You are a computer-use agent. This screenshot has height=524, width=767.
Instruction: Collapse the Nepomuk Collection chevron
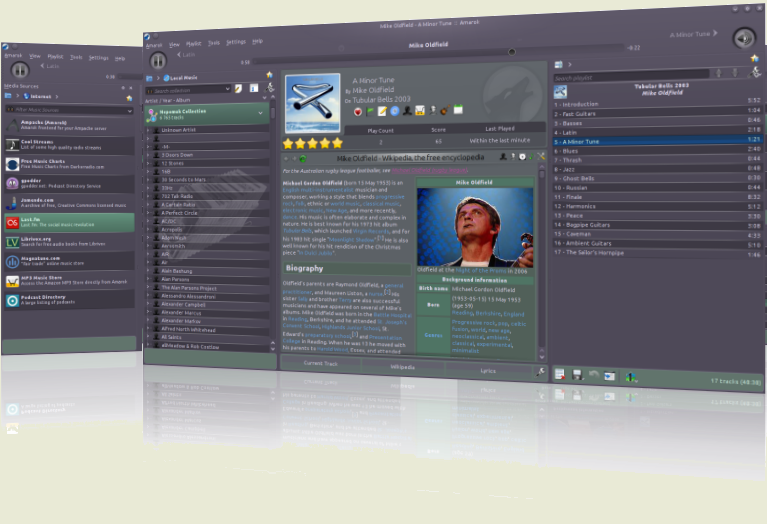click(260, 113)
